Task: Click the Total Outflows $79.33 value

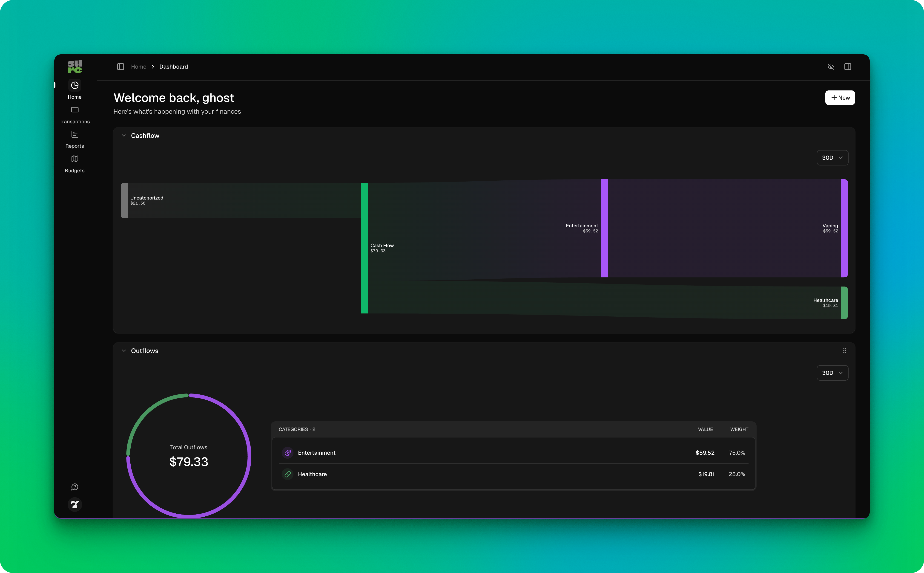Action: pyautogui.click(x=189, y=462)
